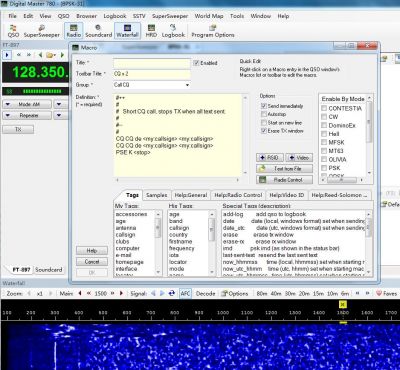The height and width of the screenshot is (370, 400).
Task: Select the 20m band button
Action: click(x=304, y=293)
